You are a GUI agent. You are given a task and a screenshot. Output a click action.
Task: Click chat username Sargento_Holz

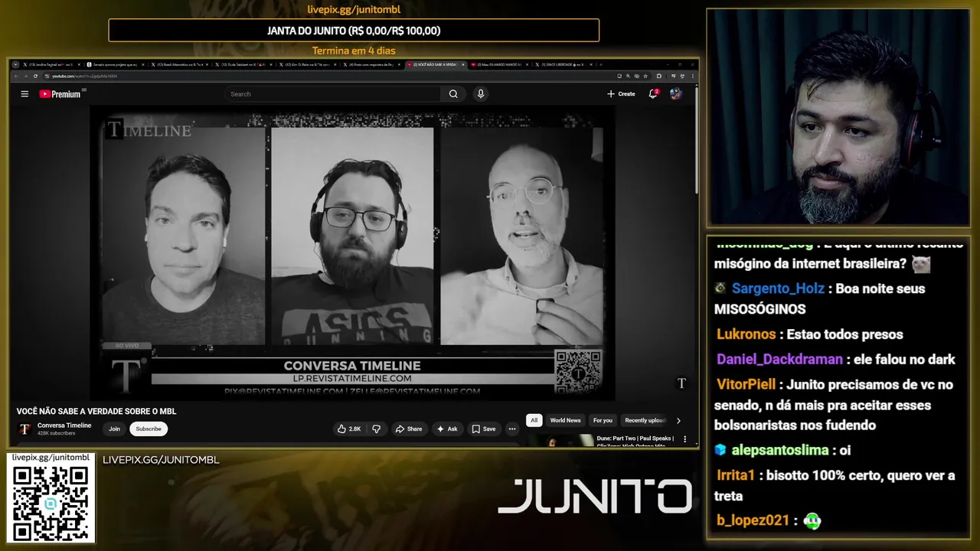[x=778, y=289]
